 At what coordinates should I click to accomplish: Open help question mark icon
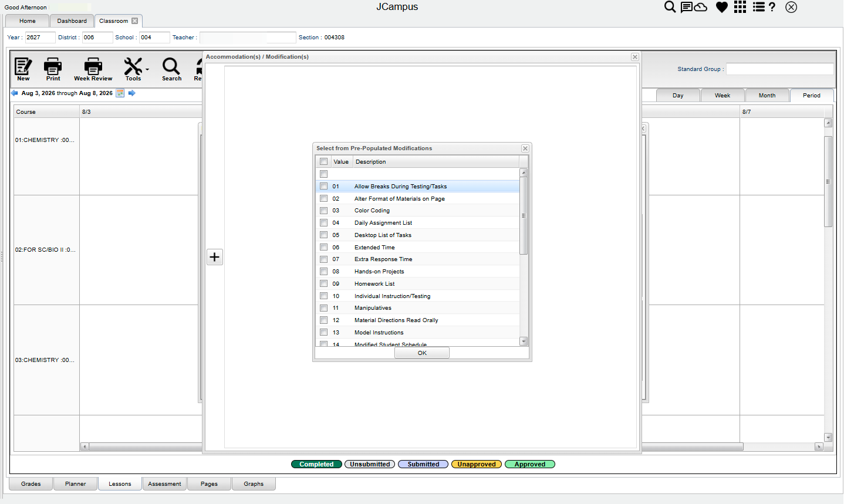[772, 7]
